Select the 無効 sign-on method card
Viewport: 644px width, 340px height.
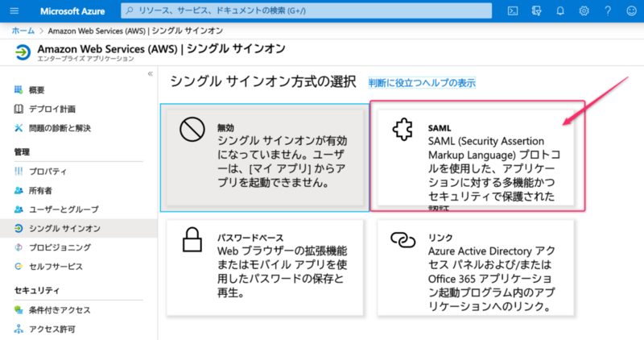(265, 158)
